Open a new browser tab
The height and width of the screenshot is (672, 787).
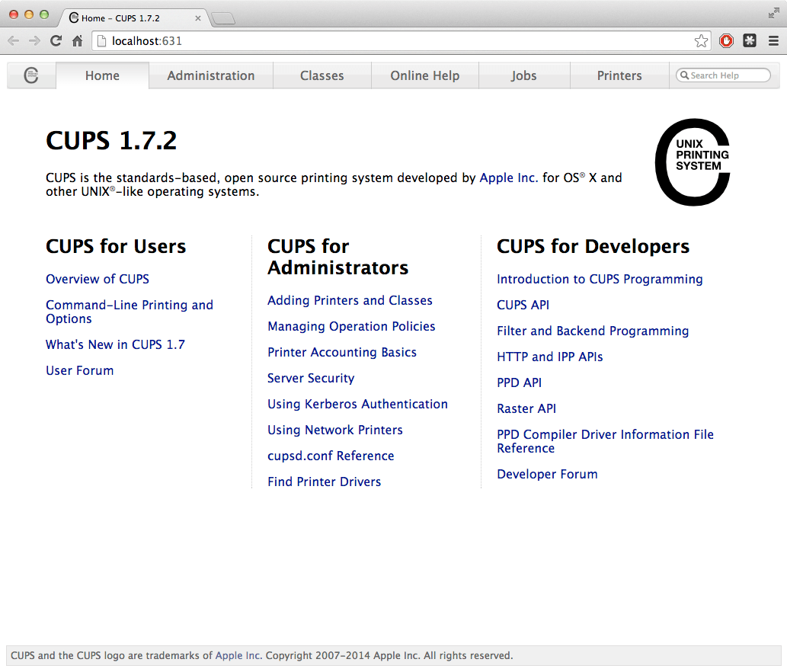click(223, 18)
